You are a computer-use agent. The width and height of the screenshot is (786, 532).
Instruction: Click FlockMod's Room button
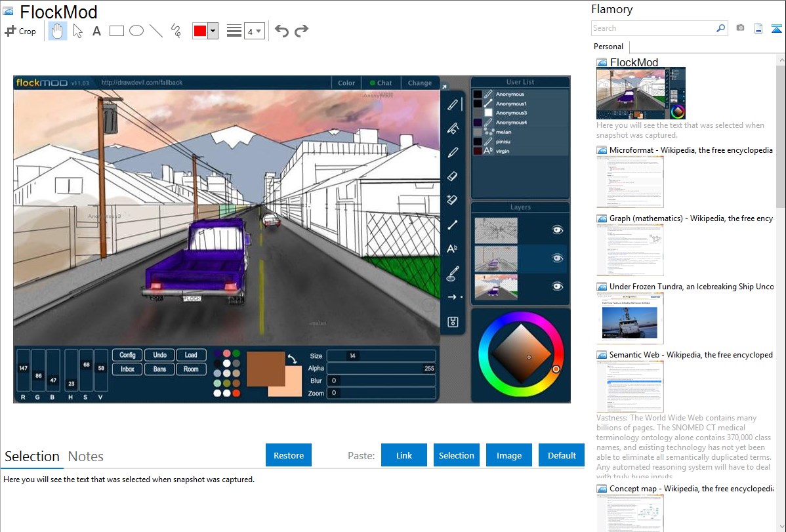coord(191,369)
